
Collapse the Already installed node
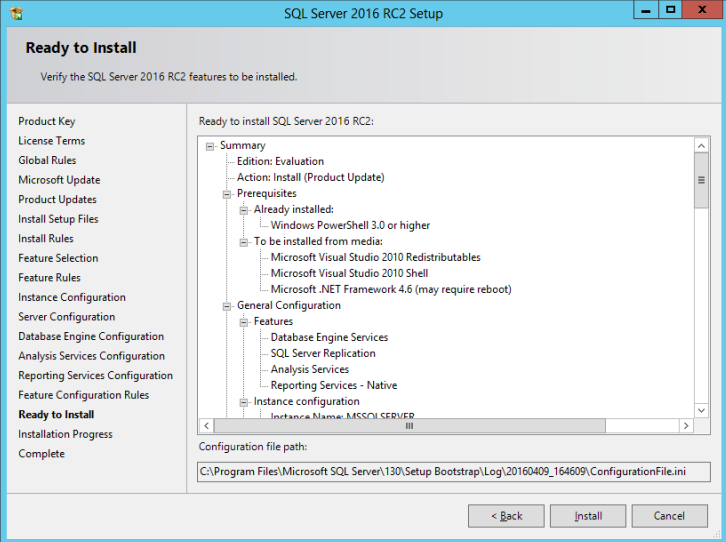[244, 211]
